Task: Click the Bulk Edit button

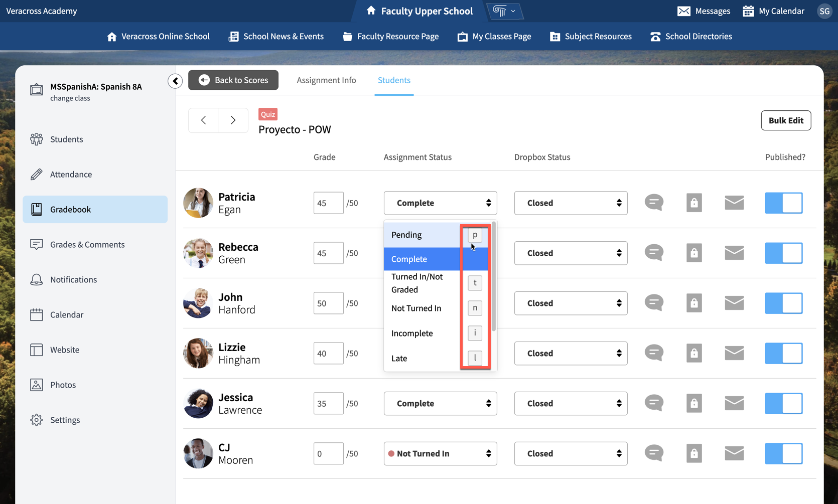Action: pos(786,120)
